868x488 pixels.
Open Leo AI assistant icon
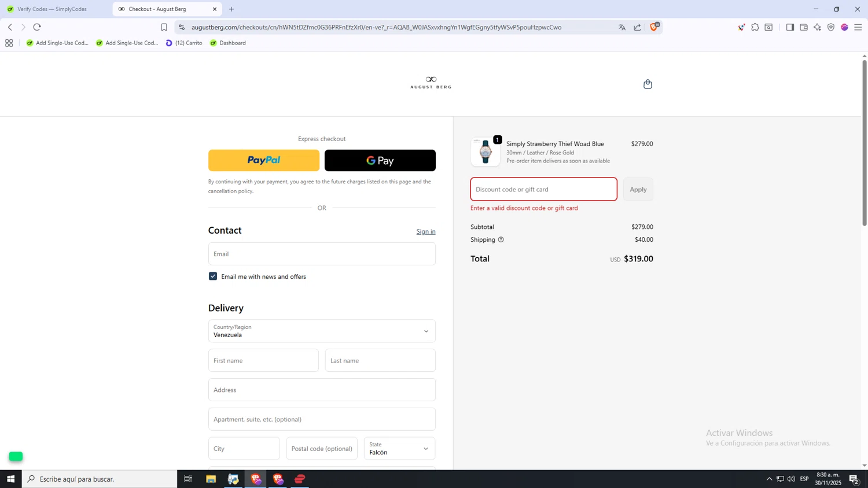coord(817,27)
